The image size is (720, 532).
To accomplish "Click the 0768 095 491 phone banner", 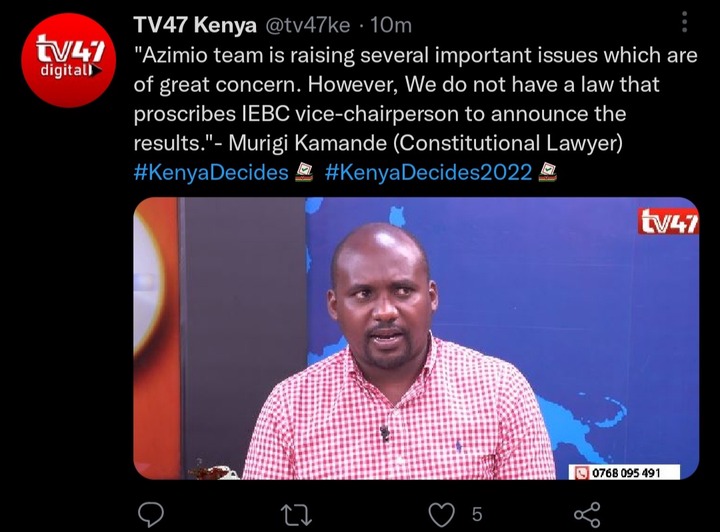I will [x=624, y=472].
